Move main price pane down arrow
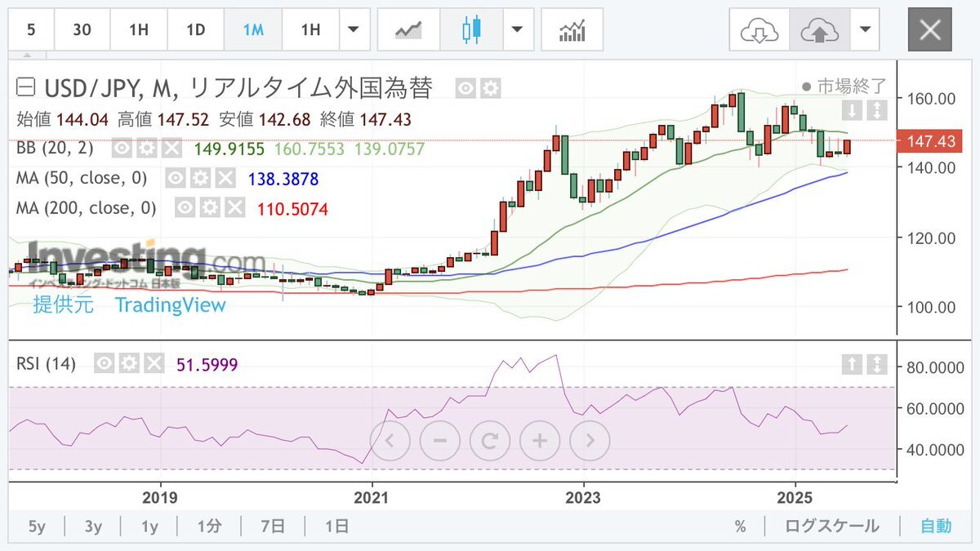 click(x=852, y=110)
